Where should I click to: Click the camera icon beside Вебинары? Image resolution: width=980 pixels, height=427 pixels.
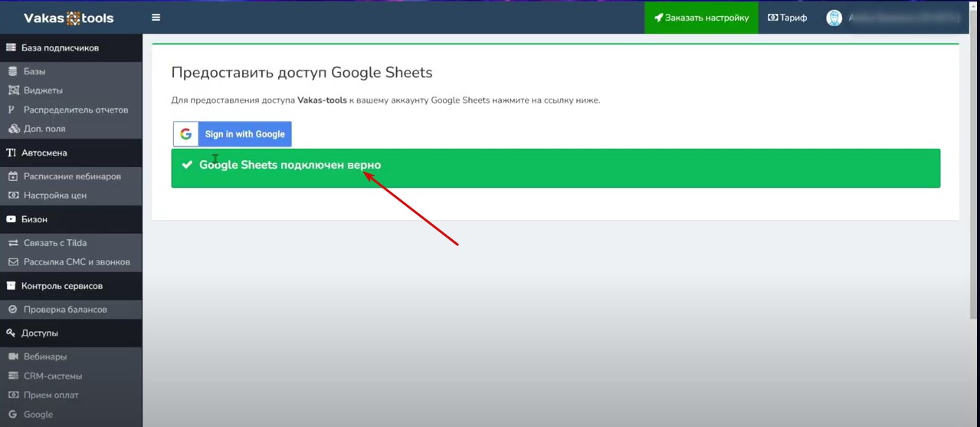tap(12, 357)
